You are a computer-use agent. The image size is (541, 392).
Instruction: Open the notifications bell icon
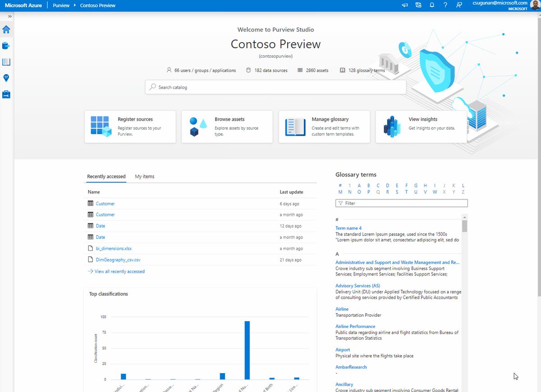[x=431, y=5]
